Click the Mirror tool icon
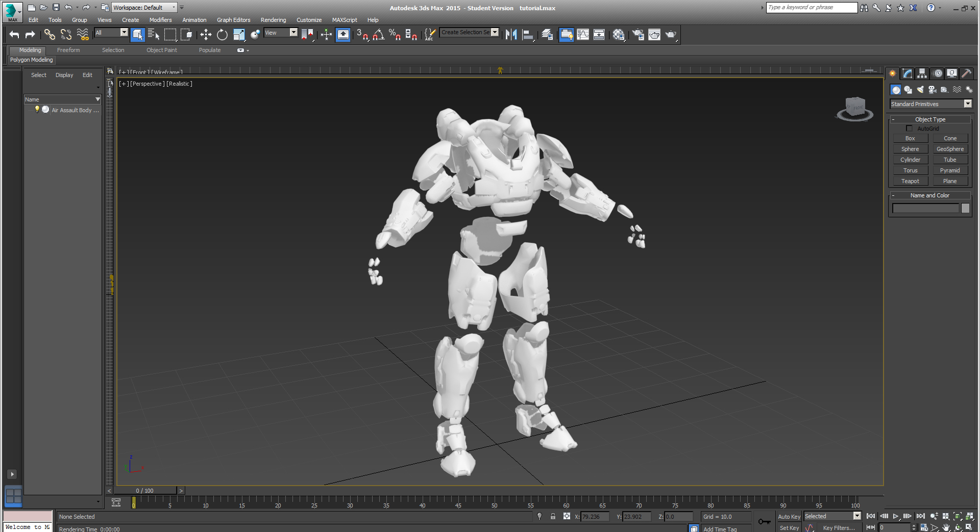The width and height of the screenshot is (980, 532). coord(511,35)
